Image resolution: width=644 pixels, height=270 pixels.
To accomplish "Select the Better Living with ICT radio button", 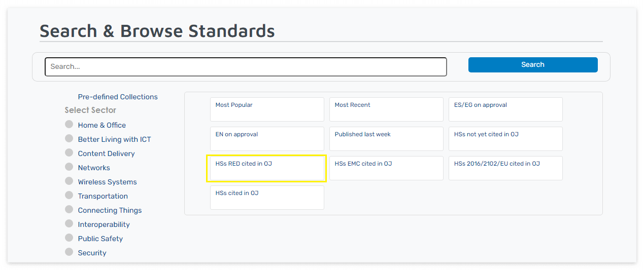I will (x=69, y=138).
